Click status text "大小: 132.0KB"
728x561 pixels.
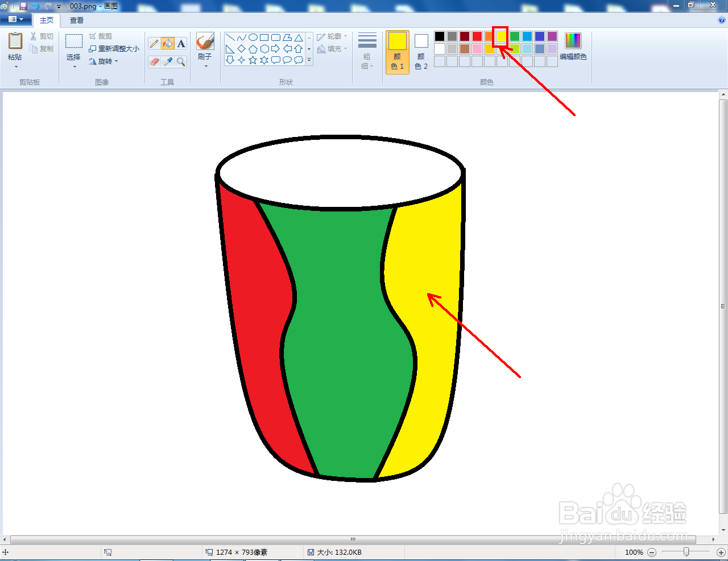click(339, 552)
